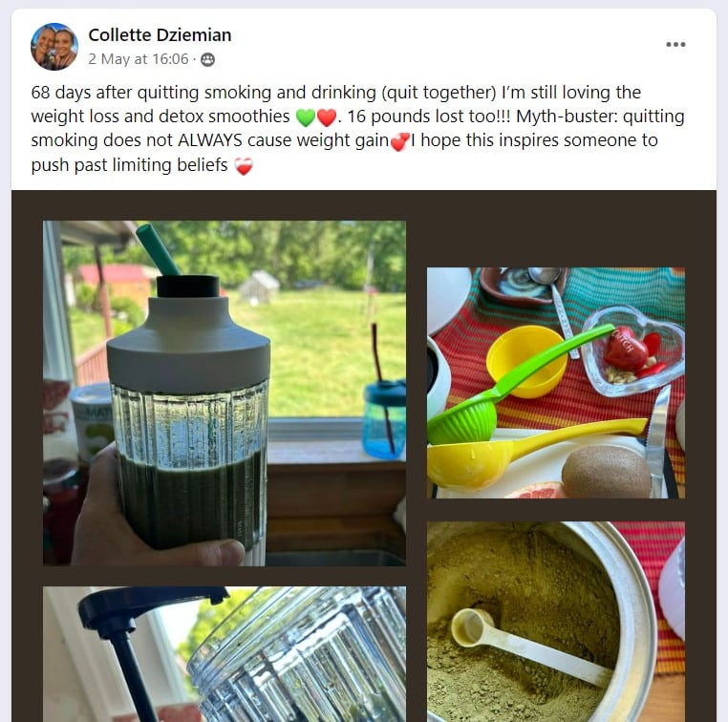The height and width of the screenshot is (722, 728).
Task: Click the mending heart emoji after 'beliefs'
Action: (244, 166)
